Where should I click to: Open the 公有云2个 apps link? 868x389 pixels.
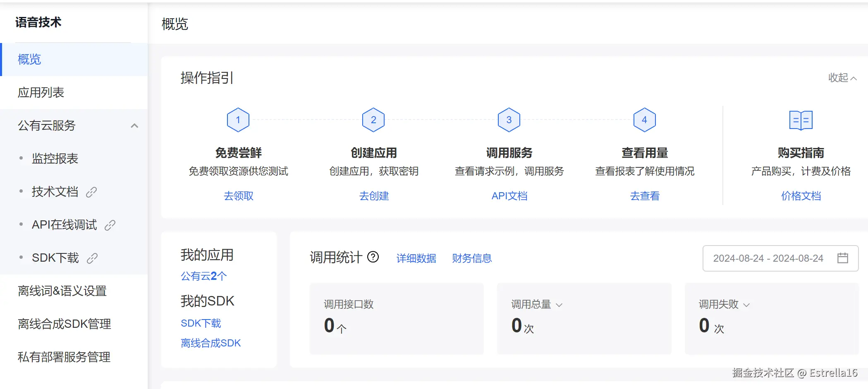(x=203, y=276)
